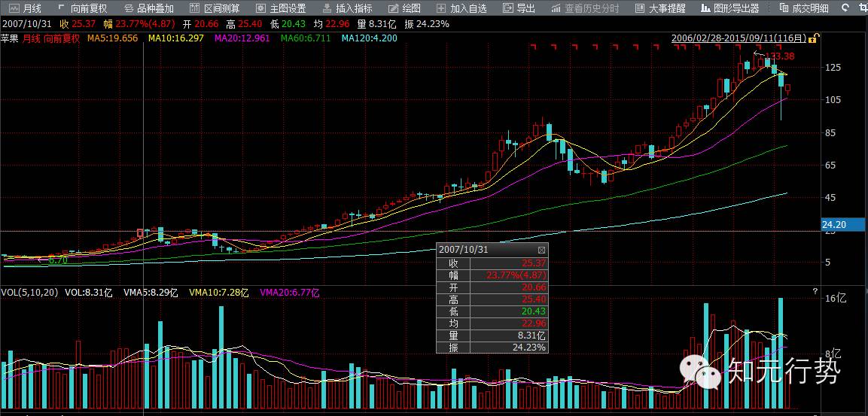Click the refresh arrow icon in toolbar
The image size is (868, 416).
pyautogui.click(x=845, y=8)
